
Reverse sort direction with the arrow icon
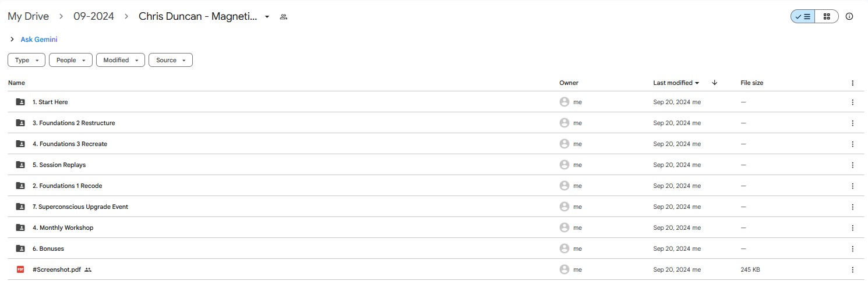click(715, 83)
